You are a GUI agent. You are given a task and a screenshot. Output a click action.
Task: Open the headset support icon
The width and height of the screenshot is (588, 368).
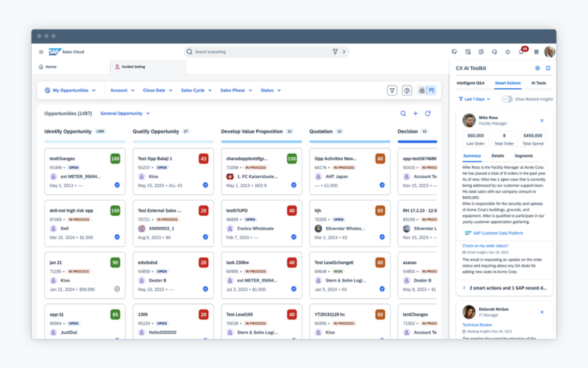[494, 52]
